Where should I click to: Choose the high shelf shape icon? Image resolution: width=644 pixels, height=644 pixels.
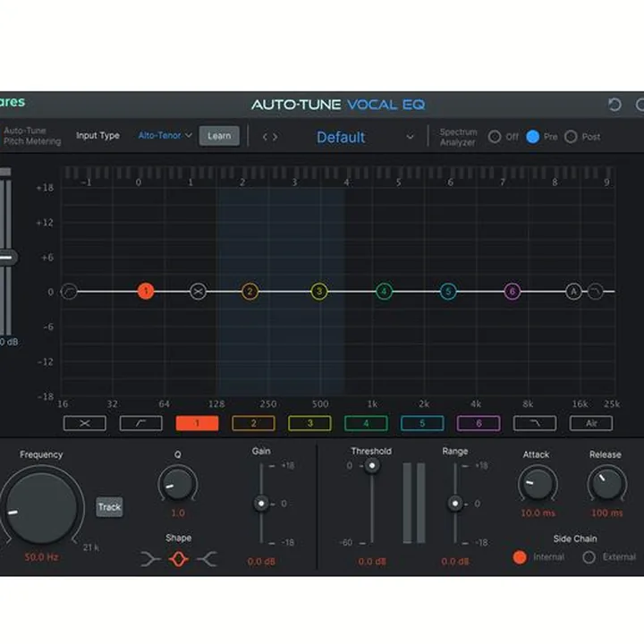pyautogui.click(x=207, y=559)
